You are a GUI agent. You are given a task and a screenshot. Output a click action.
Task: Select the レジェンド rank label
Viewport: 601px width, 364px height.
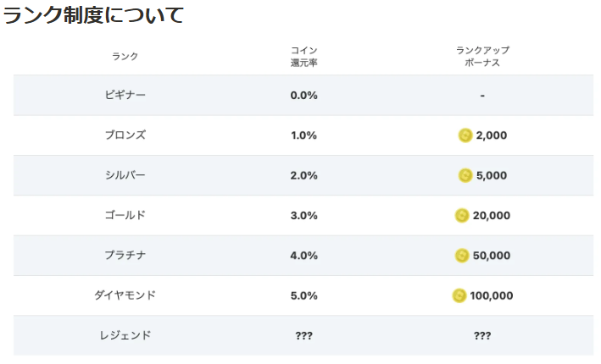[125, 335]
